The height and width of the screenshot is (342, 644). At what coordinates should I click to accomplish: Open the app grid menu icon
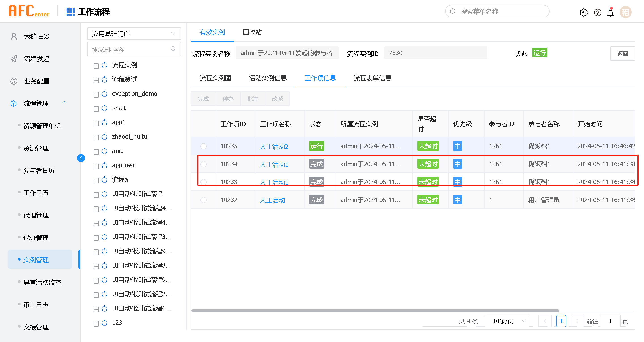tap(70, 12)
